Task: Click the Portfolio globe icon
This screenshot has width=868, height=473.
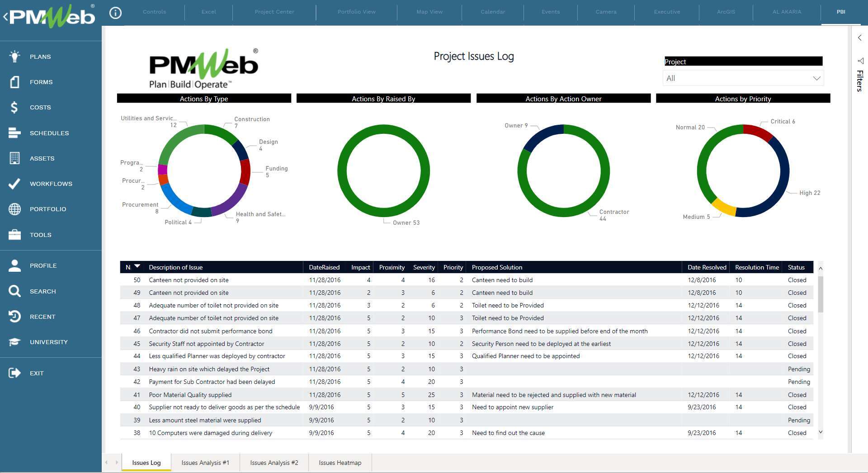Action: point(15,209)
